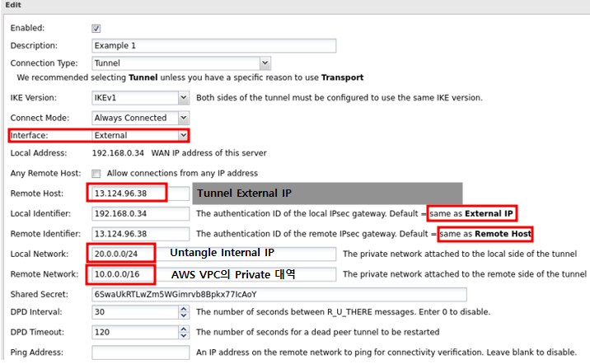Open the Connection Type dropdown
Viewport: 590px width, 364px height.
coord(265,63)
